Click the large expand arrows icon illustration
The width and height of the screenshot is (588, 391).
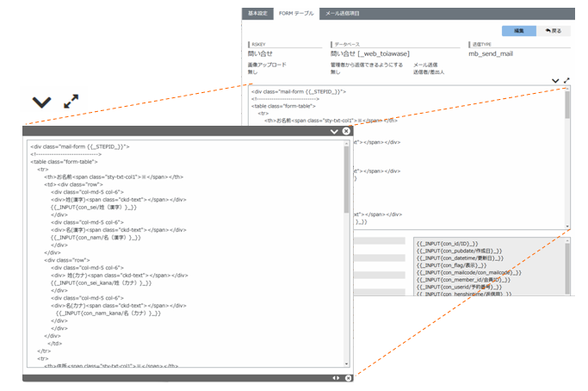[x=71, y=102]
